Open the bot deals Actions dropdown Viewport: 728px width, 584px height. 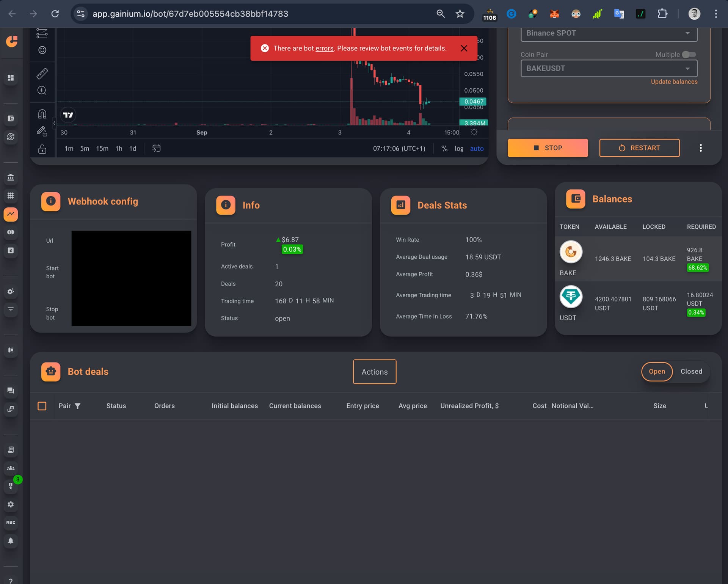(x=375, y=372)
